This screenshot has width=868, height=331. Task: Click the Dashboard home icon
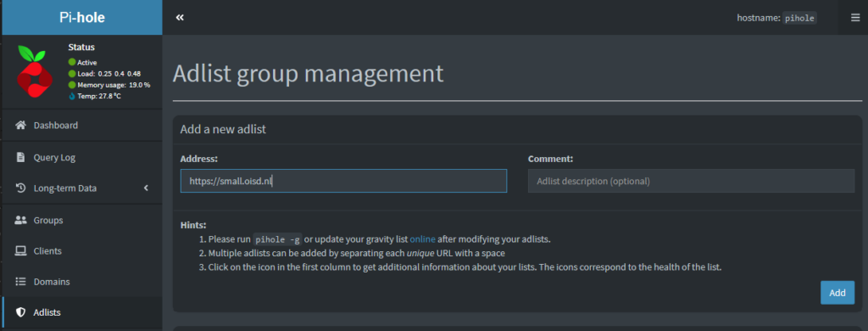tap(20, 126)
